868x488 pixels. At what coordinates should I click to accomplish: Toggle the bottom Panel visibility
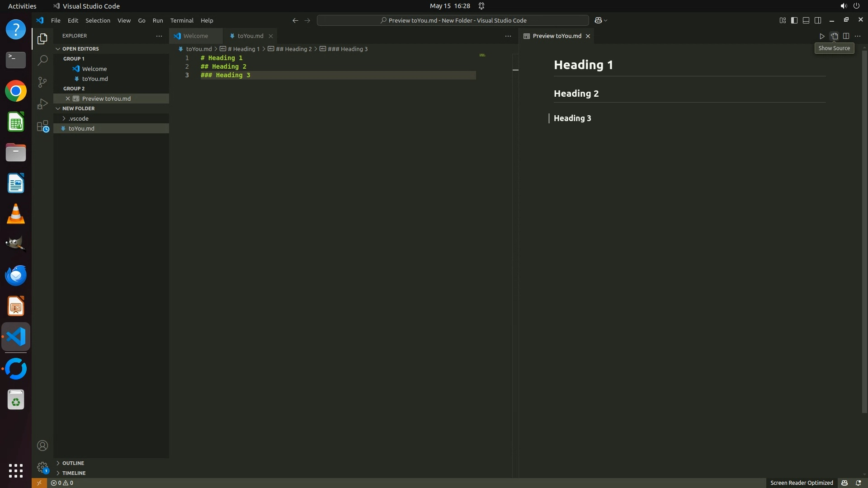(806, 20)
